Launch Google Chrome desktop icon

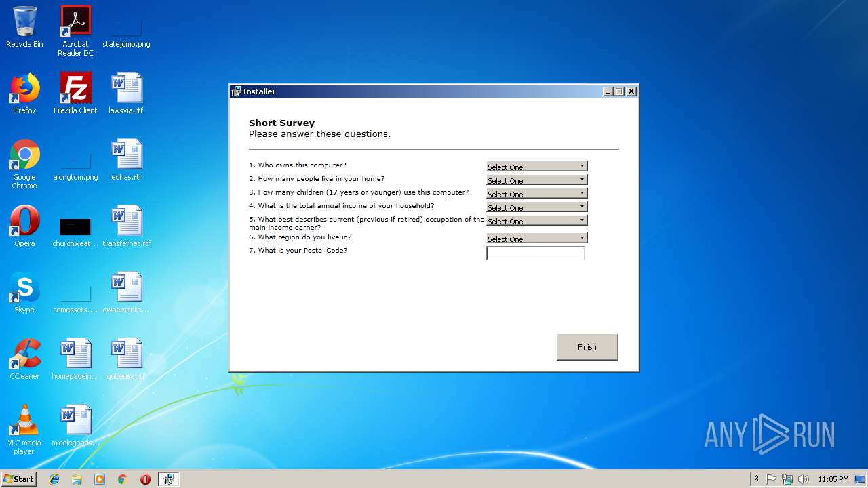(x=24, y=164)
